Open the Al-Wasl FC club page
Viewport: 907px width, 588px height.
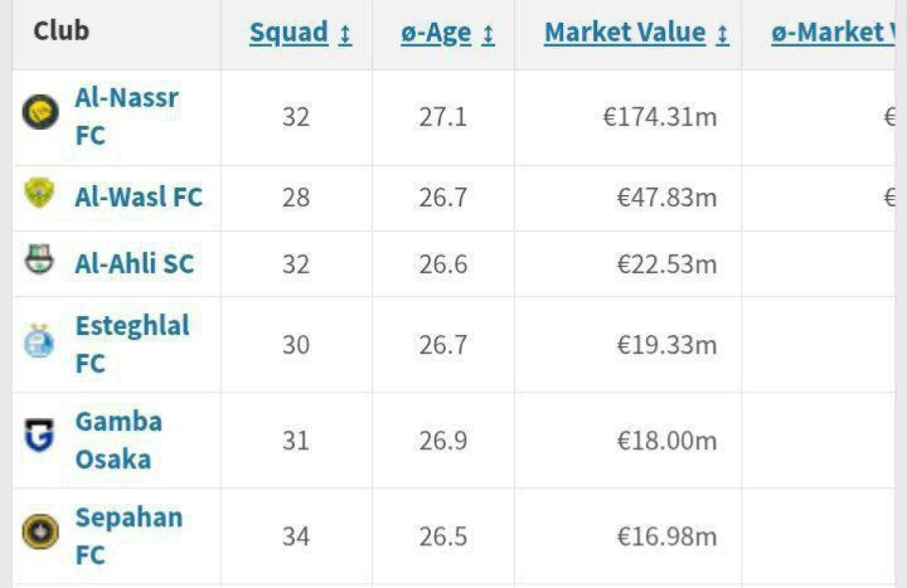(138, 197)
